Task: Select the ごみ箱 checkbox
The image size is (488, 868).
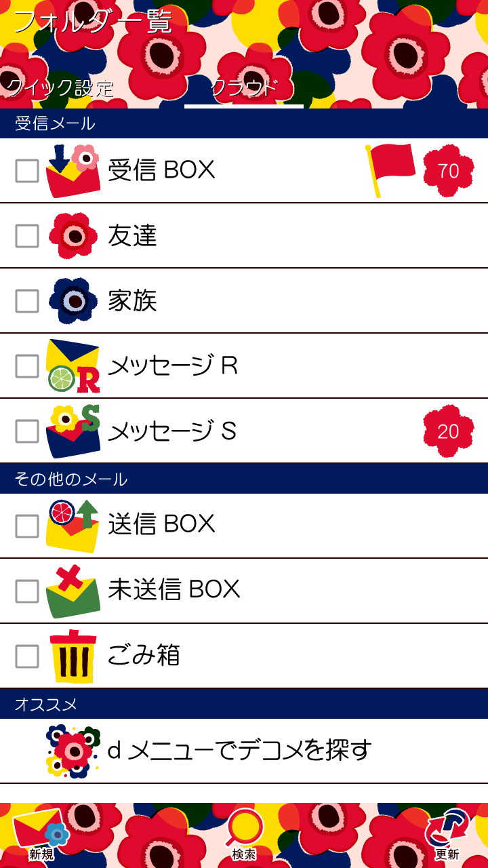Action: pyautogui.click(x=27, y=656)
